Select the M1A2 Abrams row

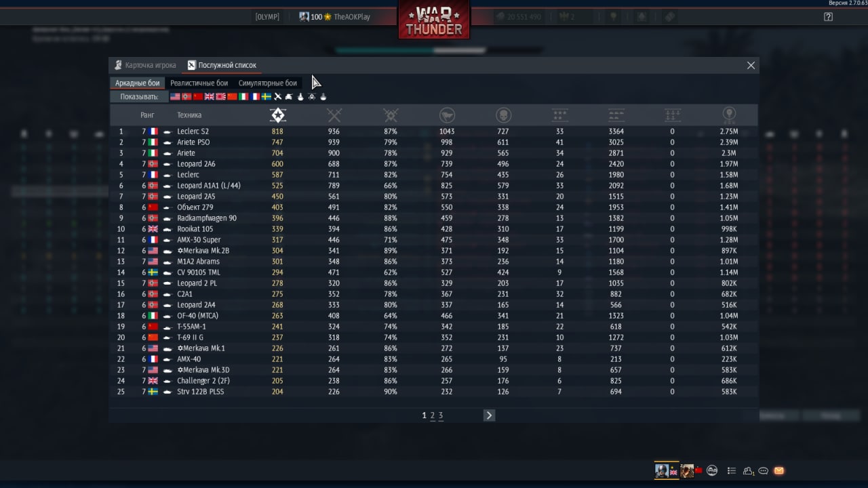433,262
